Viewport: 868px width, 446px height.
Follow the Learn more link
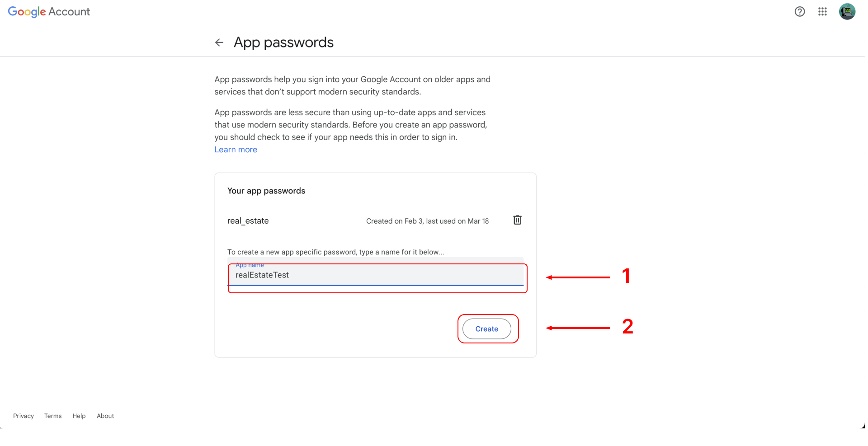[x=236, y=150]
